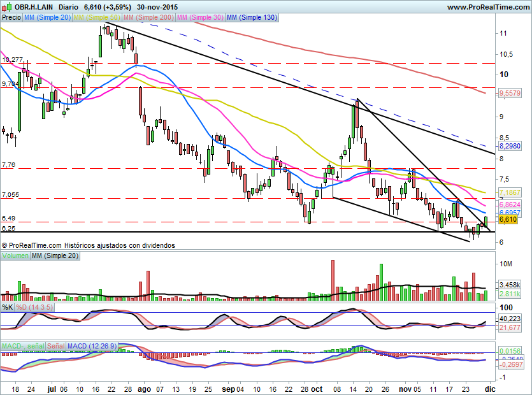Open the www.ProRealTime.com link
Image resolution: width=532 pixels, height=395 pixels.
[488, 7]
